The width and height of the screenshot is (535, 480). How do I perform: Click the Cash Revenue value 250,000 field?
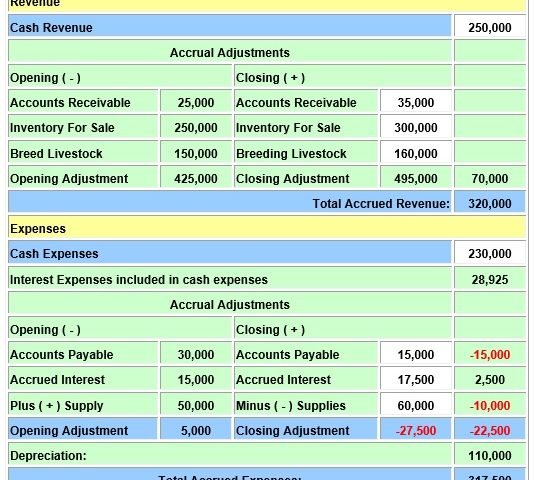coord(490,27)
